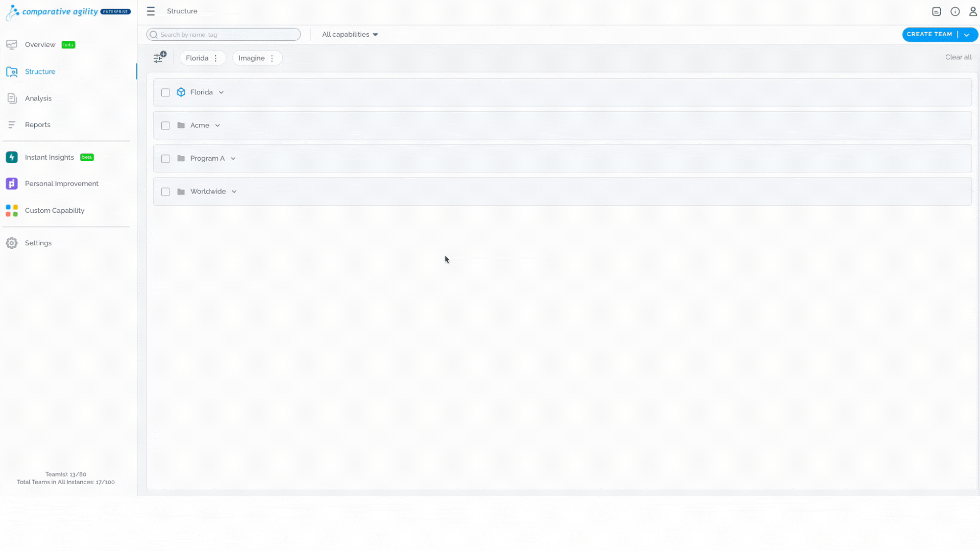Check the Worldwide row checkbox
The width and height of the screenshot is (980, 551).
point(165,192)
